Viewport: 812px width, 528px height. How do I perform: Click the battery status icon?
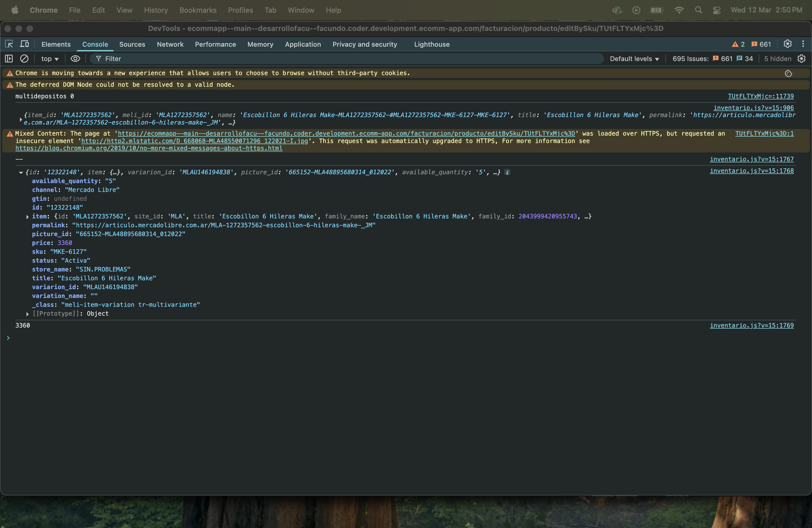pos(657,10)
